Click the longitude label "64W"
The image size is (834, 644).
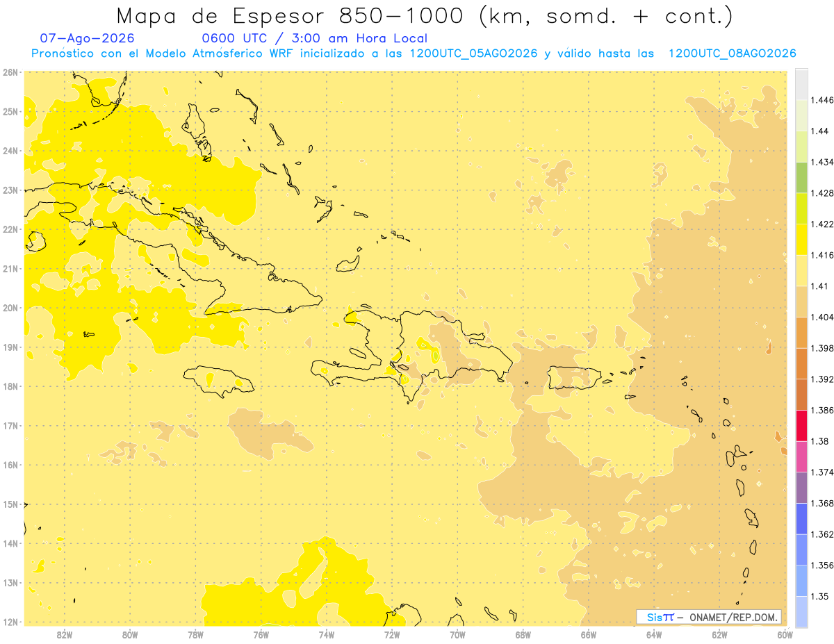click(x=654, y=634)
